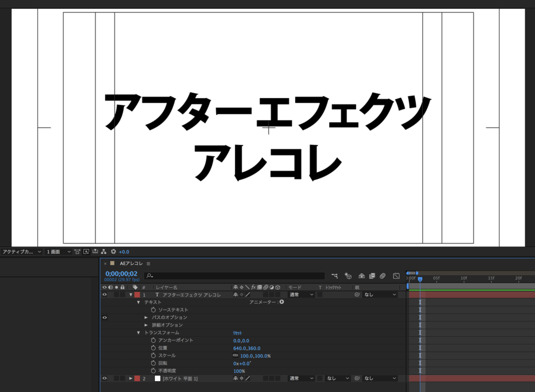Toggle solo box for text layer 1

(117, 294)
